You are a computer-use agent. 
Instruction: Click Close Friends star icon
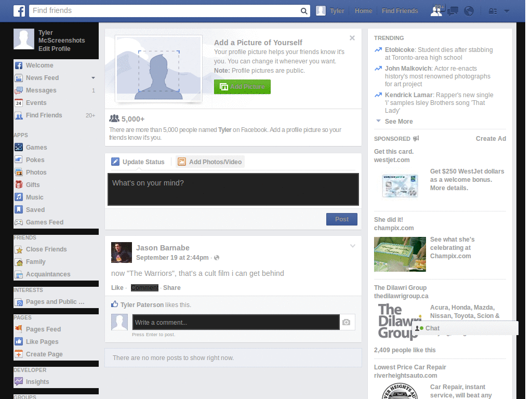[x=19, y=249]
